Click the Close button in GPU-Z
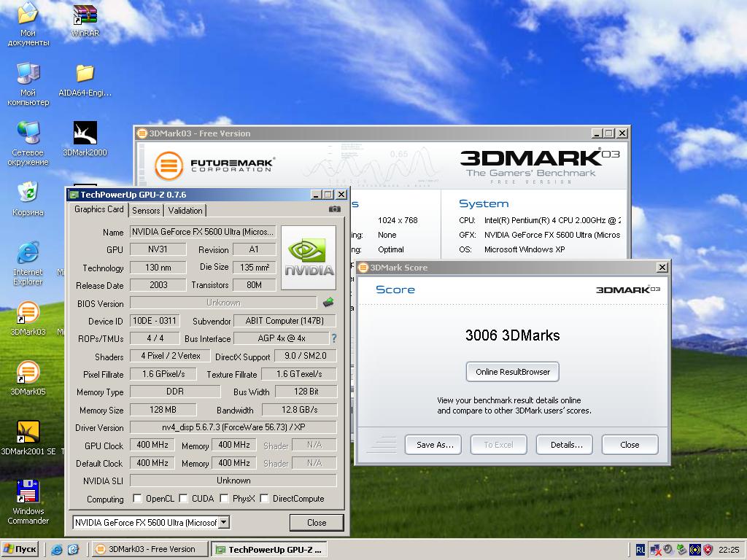This screenshot has width=747, height=560. pos(317,522)
